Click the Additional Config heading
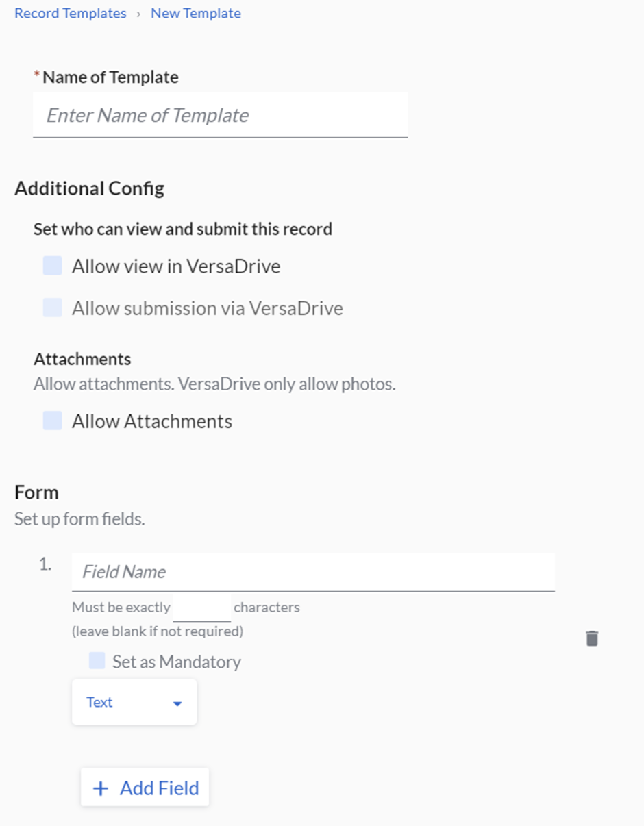The width and height of the screenshot is (644, 826). click(x=89, y=188)
